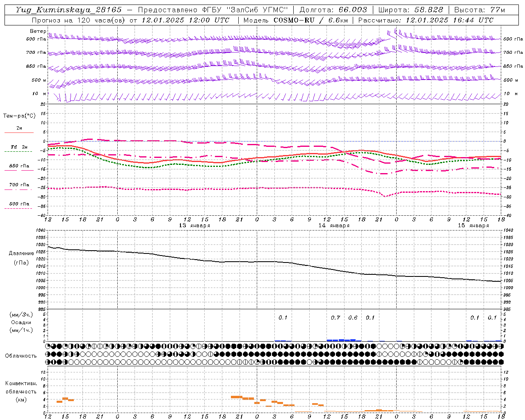Select the text 'Предоставлено ФГБУ "ЗапСиб УГМС"'

point(213,10)
